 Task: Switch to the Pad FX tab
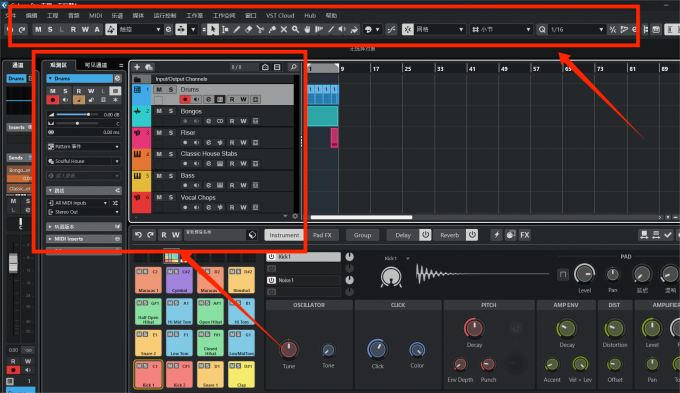click(322, 235)
